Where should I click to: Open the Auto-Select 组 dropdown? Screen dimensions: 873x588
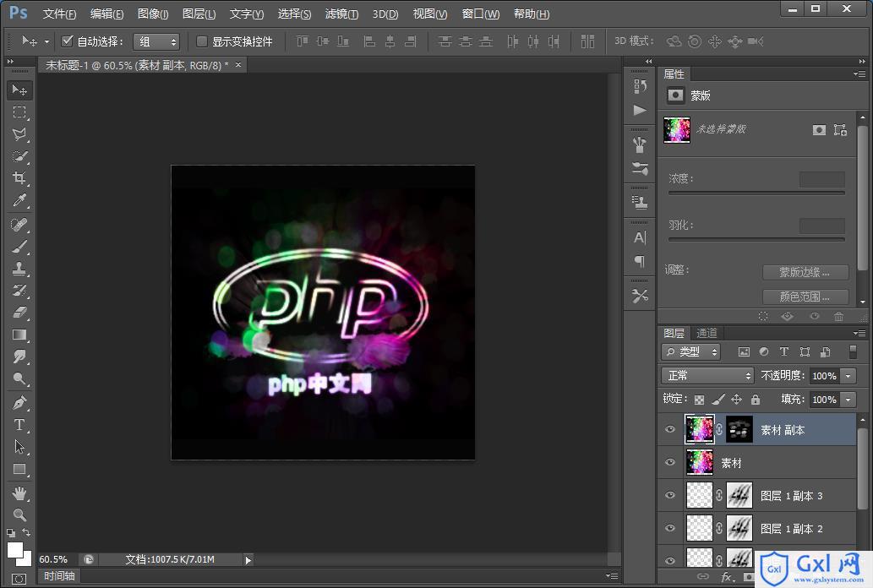click(x=156, y=41)
